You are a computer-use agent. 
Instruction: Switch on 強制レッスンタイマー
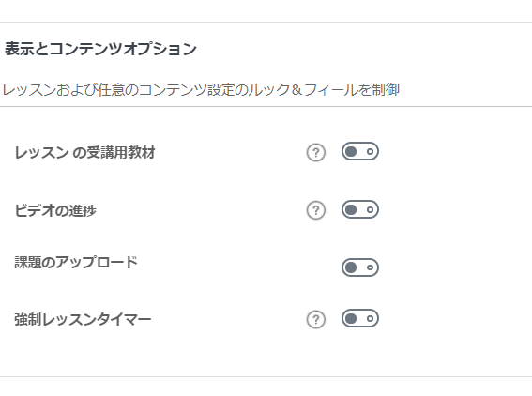point(360,318)
